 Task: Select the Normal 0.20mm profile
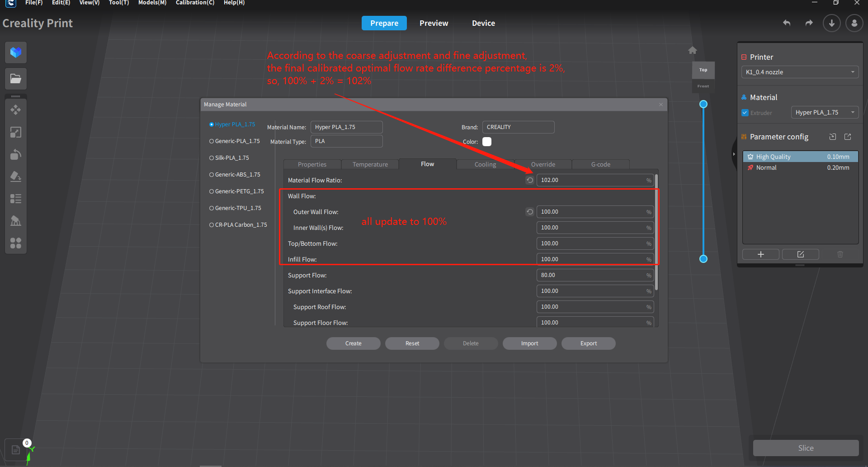click(800, 167)
